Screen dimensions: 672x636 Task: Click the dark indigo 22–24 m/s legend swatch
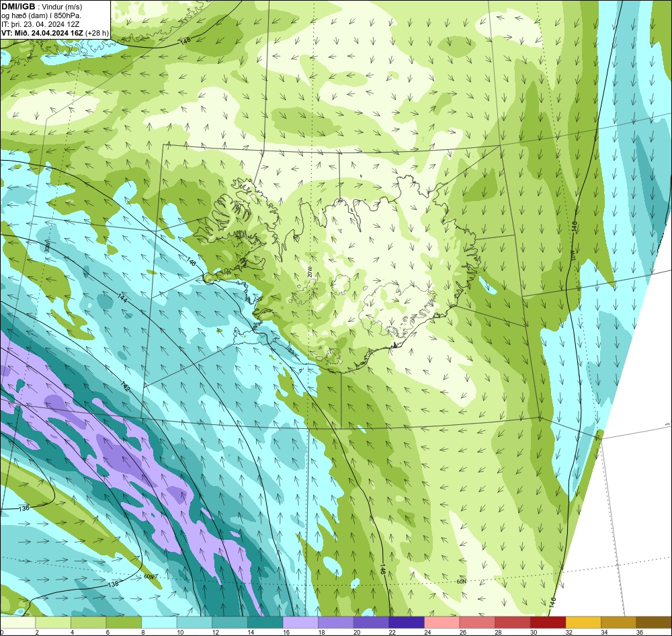coord(407,623)
